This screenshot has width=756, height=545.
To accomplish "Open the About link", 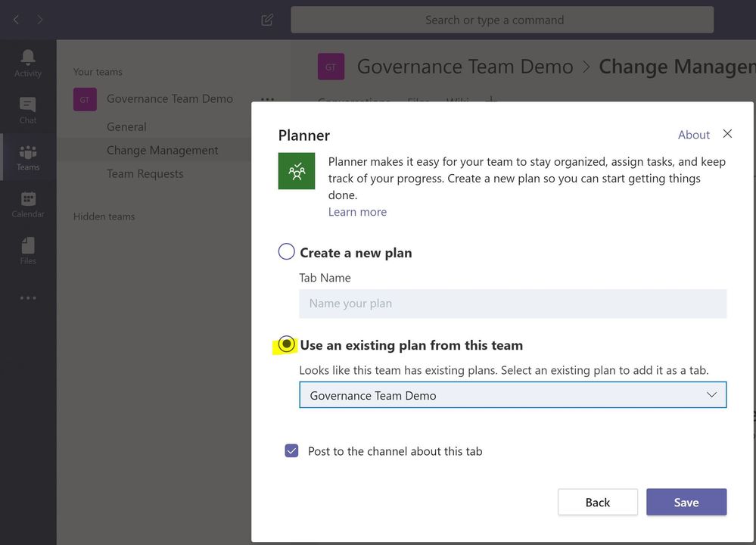I will pyautogui.click(x=694, y=135).
